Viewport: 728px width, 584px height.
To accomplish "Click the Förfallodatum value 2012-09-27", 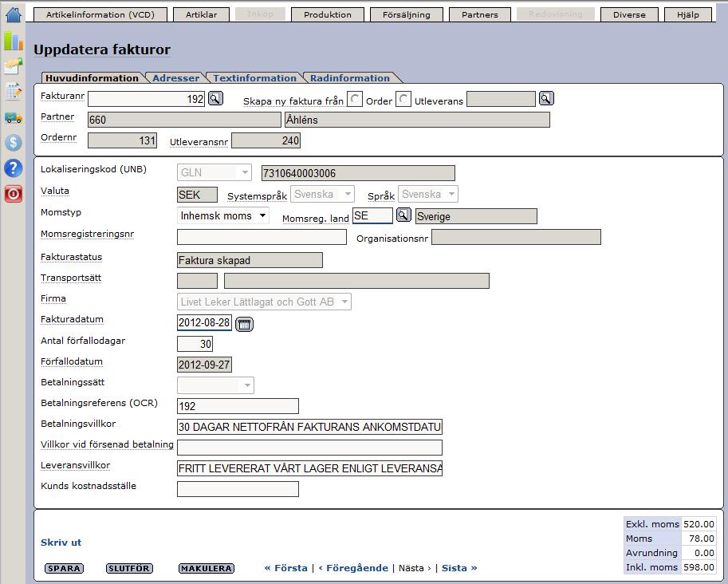I will pos(204,365).
